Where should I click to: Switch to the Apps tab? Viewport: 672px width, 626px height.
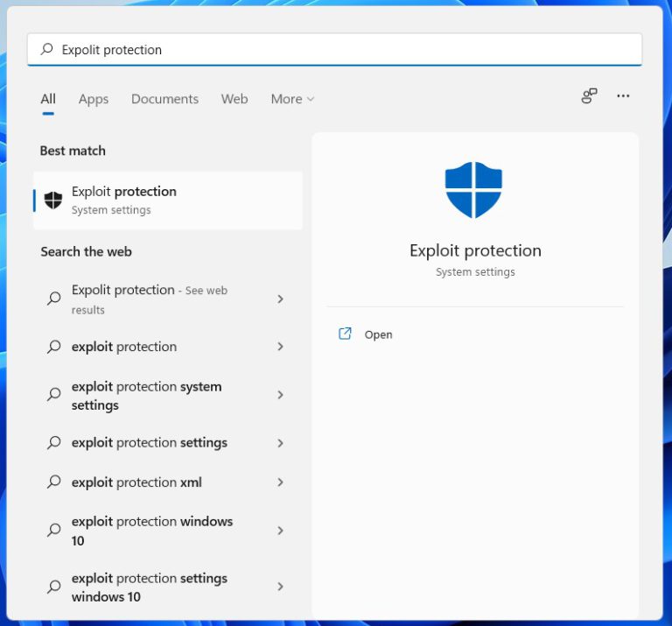(94, 99)
